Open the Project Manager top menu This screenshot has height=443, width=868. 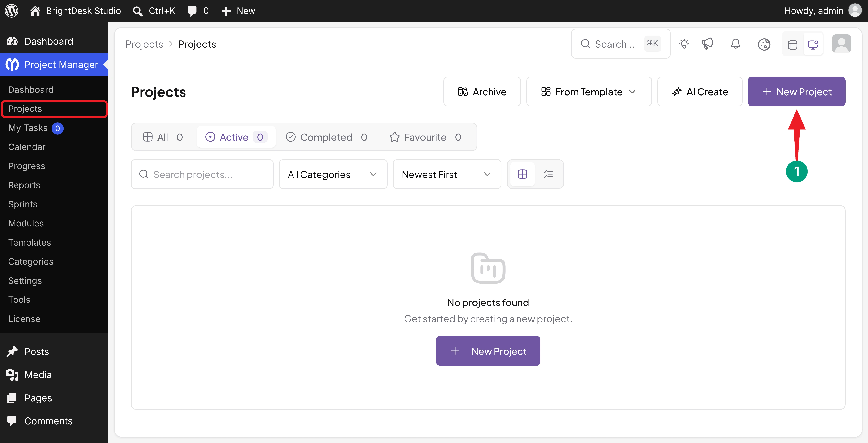click(x=54, y=65)
